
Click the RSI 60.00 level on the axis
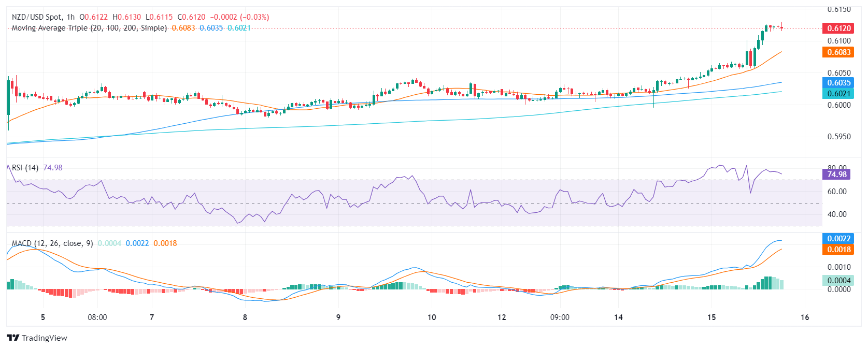[837, 192]
